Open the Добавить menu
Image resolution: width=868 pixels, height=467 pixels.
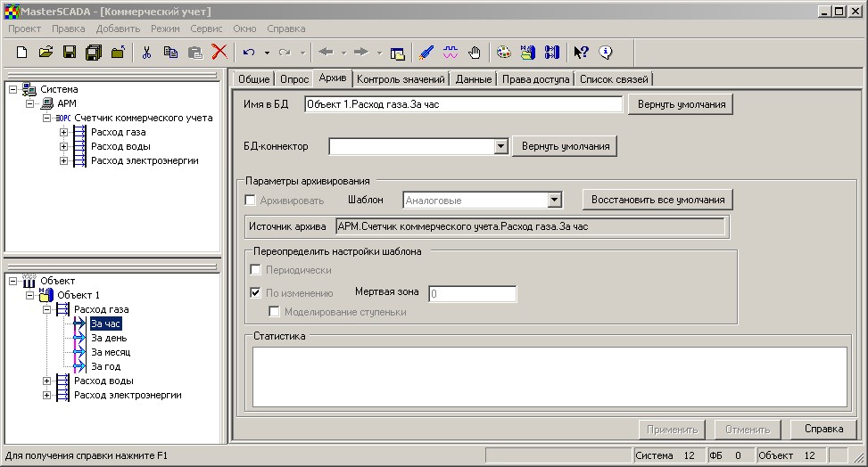(118, 29)
